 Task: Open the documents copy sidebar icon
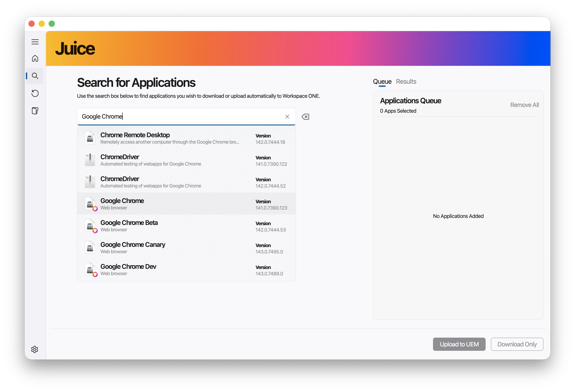[x=35, y=111]
